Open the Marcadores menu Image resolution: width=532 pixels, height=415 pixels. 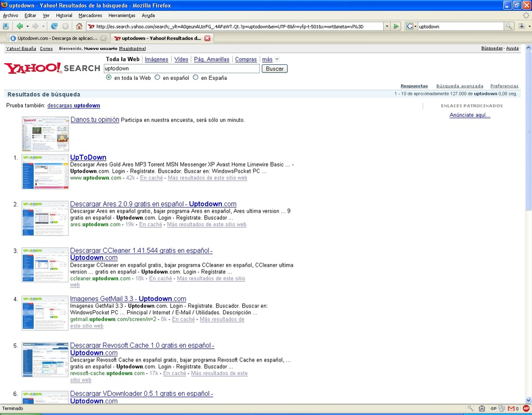coord(90,15)
